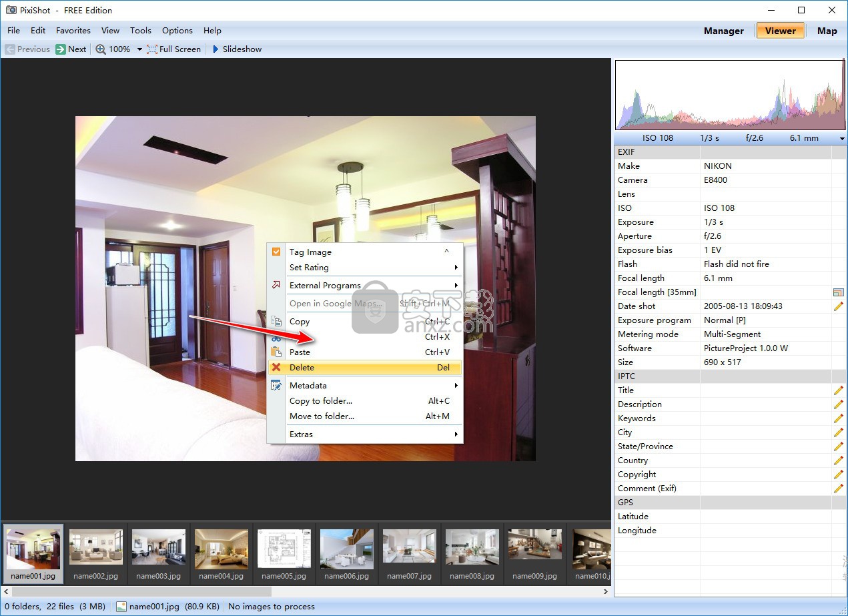Click the GPS section header
This screenshot has height=616, width=848.
tap(730, 503)
